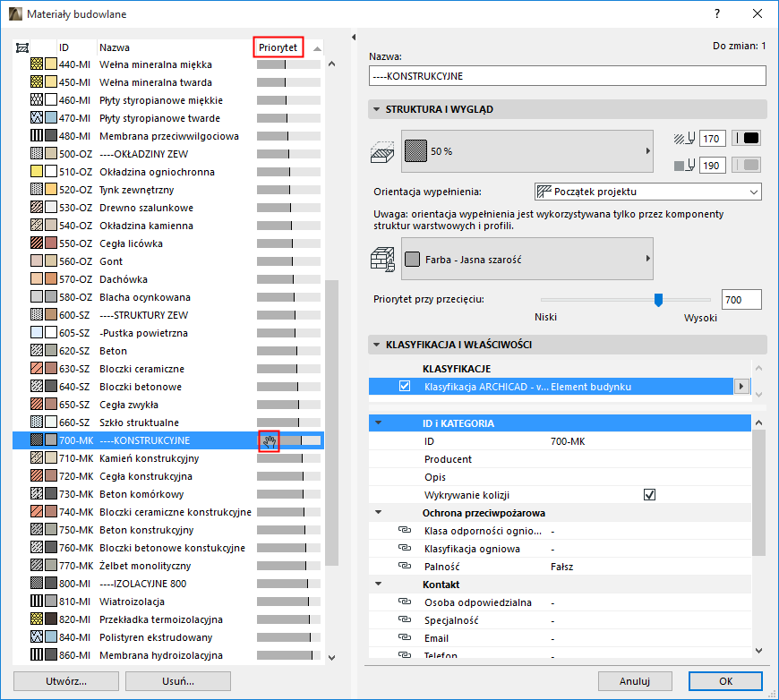Click the fill background pen icon
Viewport: 779px width, 700px height.
[685, 165]
